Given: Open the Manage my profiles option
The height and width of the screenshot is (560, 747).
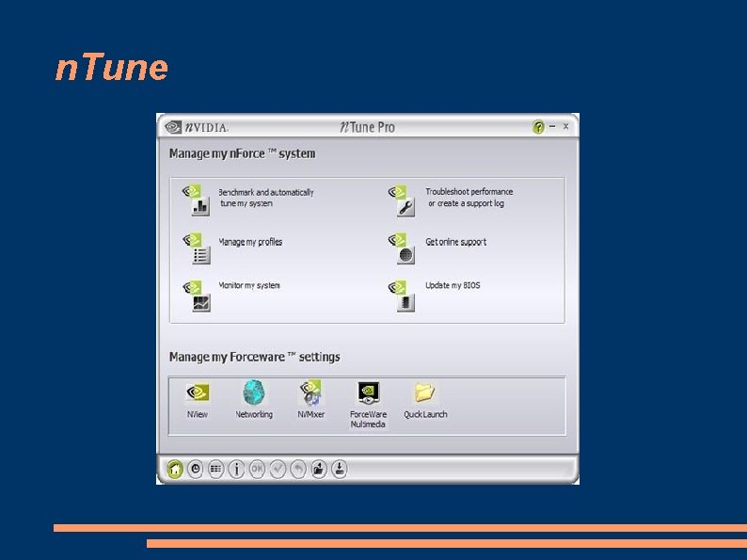Looking at the screenshot, I should 232,248.
